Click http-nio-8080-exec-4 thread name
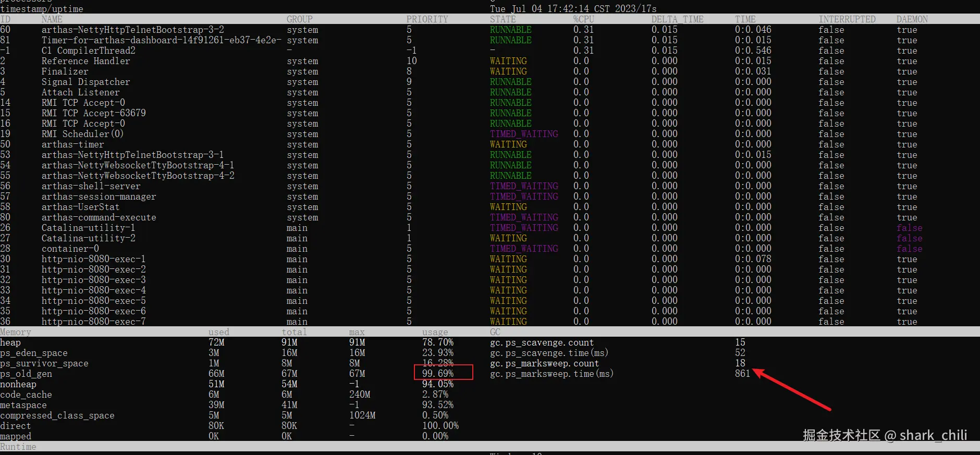This screenshot has width=980, height=455. coord(94,290)
